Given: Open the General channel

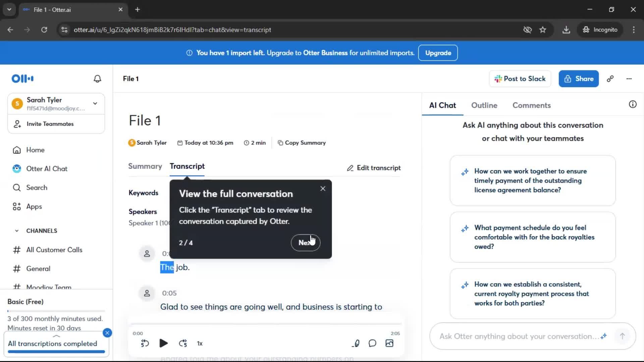Looking at the screenshot, I should 32,268.
